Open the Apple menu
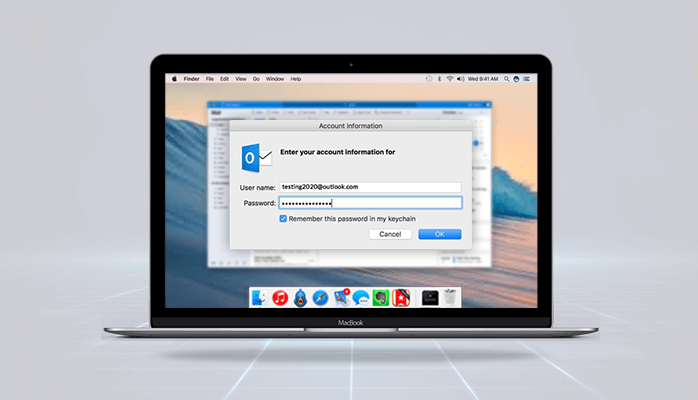Image resolution: width=698 pixels, height=400 pixels. click(x=174, y=79)
